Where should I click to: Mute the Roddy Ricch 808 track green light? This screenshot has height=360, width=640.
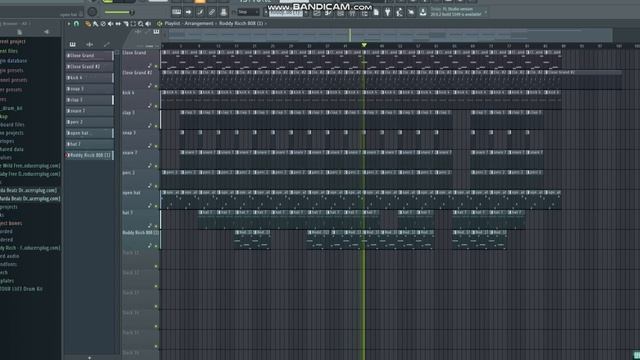tap(156, 246)
